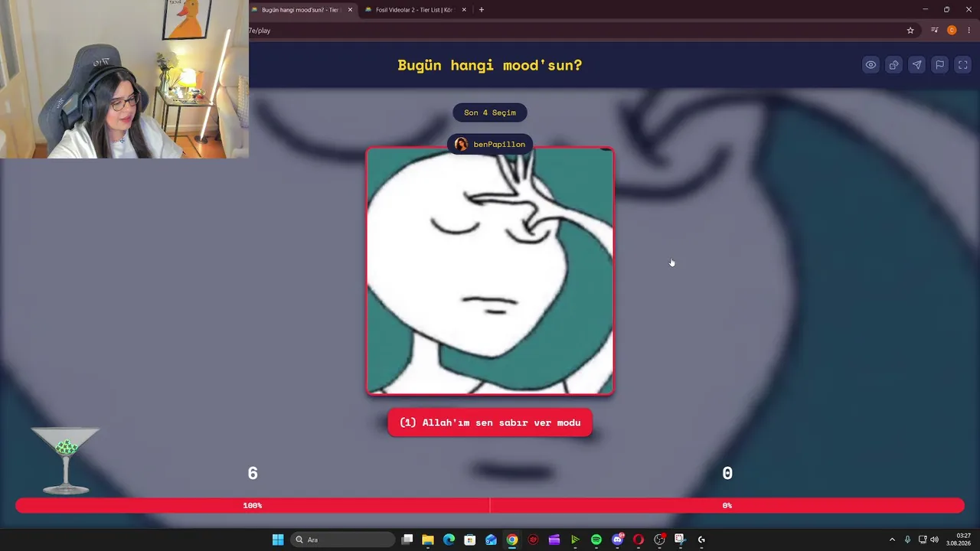Open the red circular app on taskbar

(533, 540)
